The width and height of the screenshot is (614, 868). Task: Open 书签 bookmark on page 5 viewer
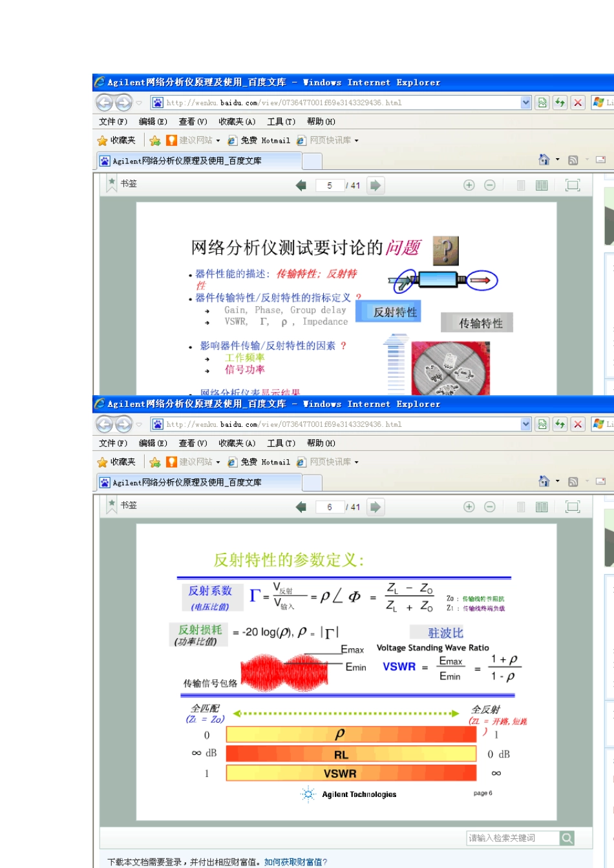tap(122, 183)
